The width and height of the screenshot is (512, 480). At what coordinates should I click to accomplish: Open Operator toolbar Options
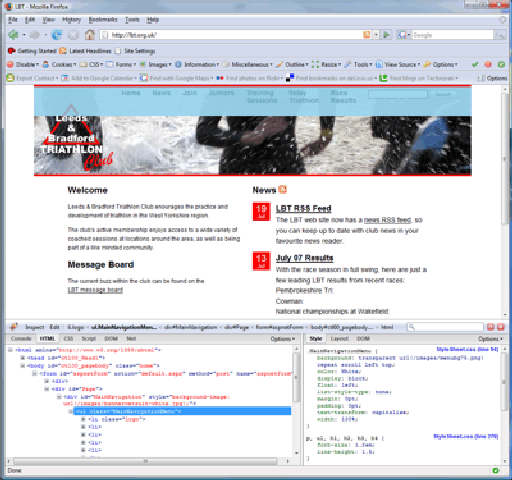coord(492,78)
